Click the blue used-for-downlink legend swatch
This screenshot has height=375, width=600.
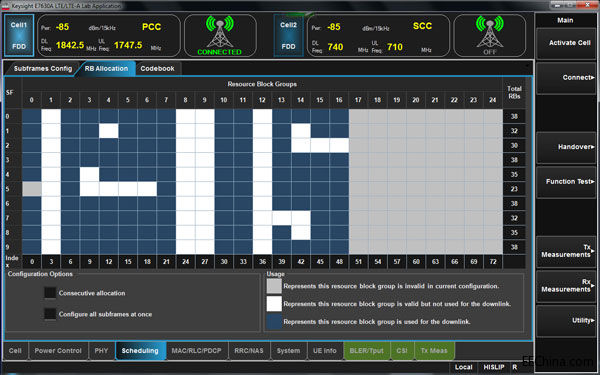pyautogui.click(x=274, y=321)
